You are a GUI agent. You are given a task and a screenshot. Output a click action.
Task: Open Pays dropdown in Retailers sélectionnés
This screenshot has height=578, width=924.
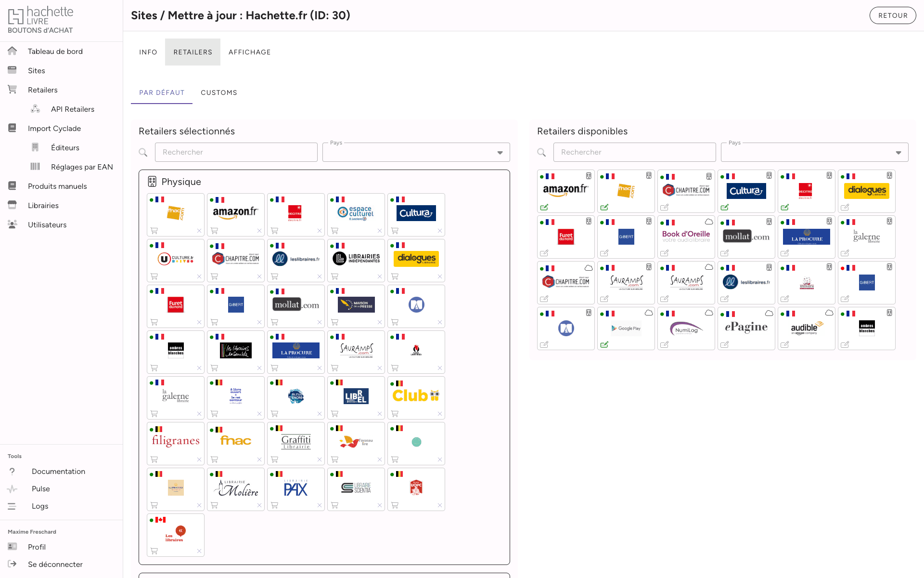click(416, 152)
